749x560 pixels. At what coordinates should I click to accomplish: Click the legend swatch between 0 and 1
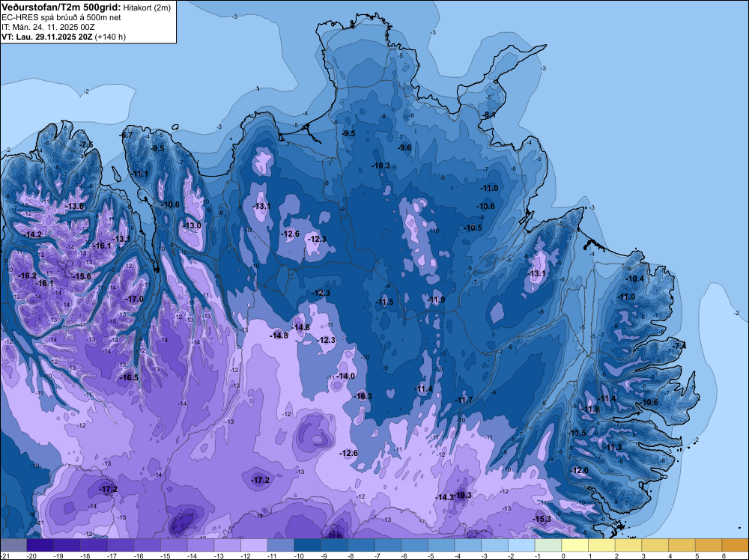[x=575, y=545]
